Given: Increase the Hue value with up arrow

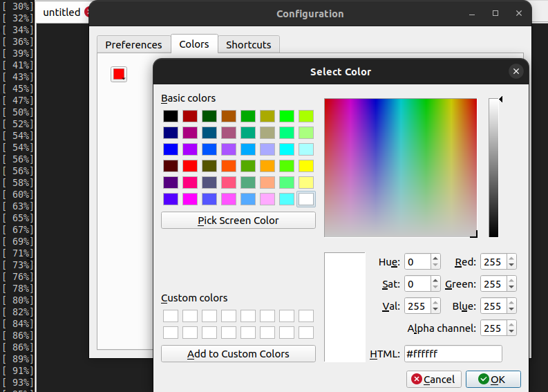Looking at the screenshot, I should tap(435, 259).
